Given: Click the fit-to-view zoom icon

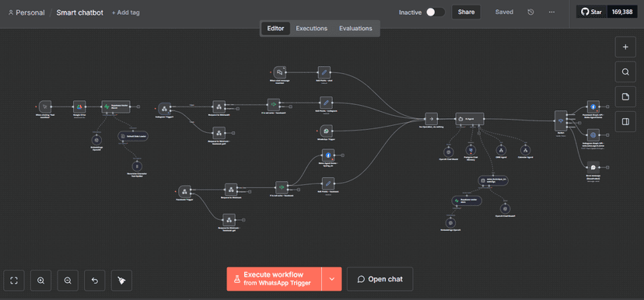Looking at the screenshot, I should (x=14, y=281).
